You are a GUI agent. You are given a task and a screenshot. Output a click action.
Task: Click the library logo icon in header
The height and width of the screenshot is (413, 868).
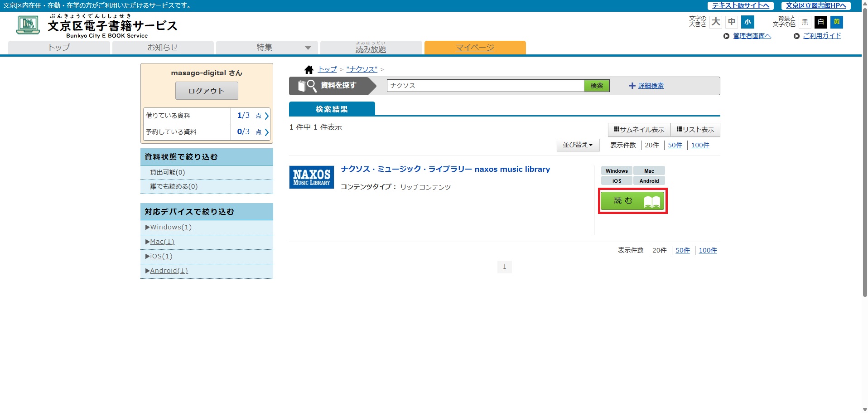[28, 24]
